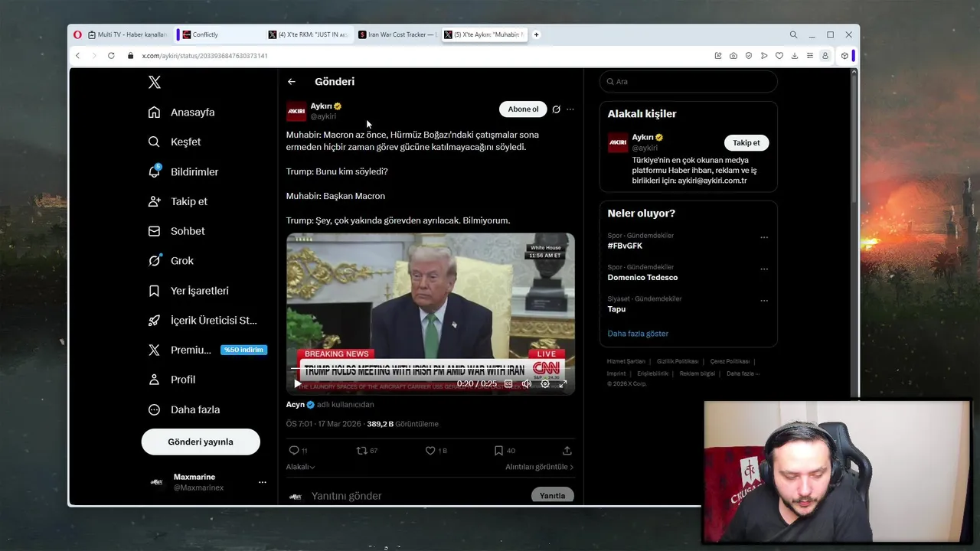Click Abone ol subscribe button
980x551 pixels.
pyautogui.click(x=523, y=109)
